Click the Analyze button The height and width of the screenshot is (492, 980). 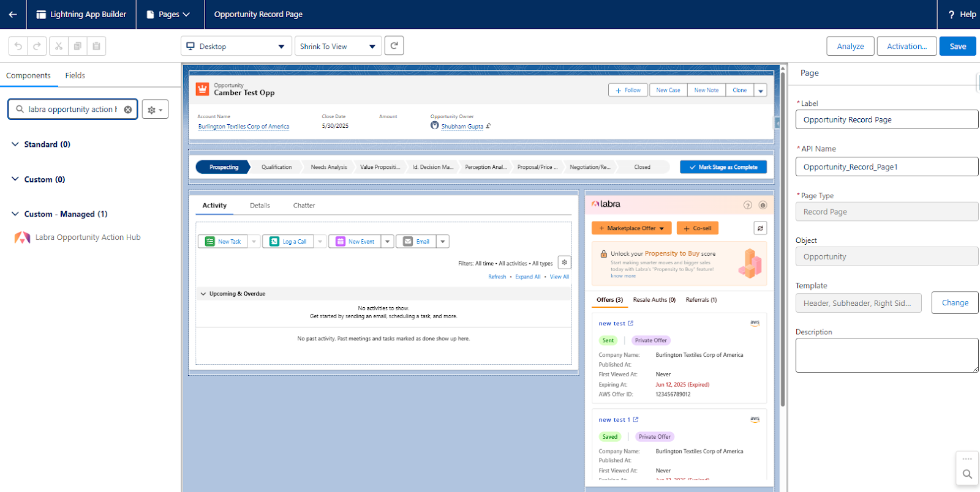point(850,46)
